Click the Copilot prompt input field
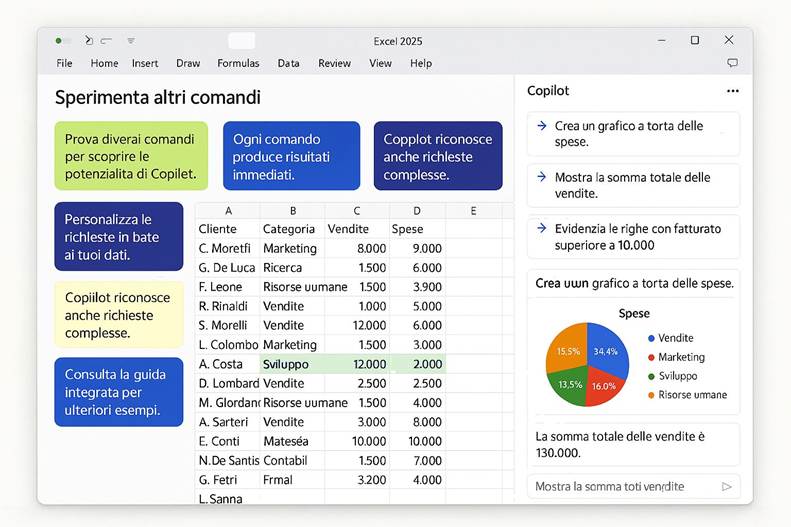The image size is (791, 527). [x=633, y=487]
